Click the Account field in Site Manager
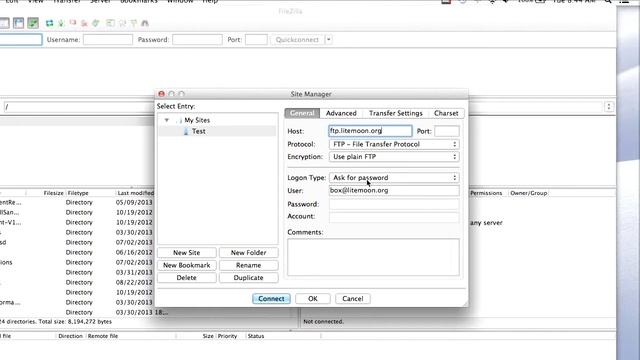Viewport: 640px width, 360px height. click(394, 216)
